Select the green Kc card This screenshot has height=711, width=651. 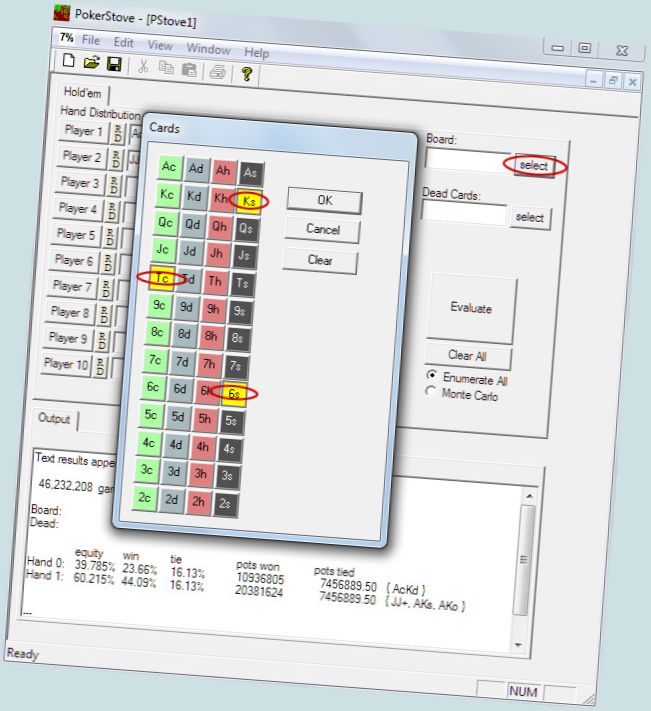167,195
